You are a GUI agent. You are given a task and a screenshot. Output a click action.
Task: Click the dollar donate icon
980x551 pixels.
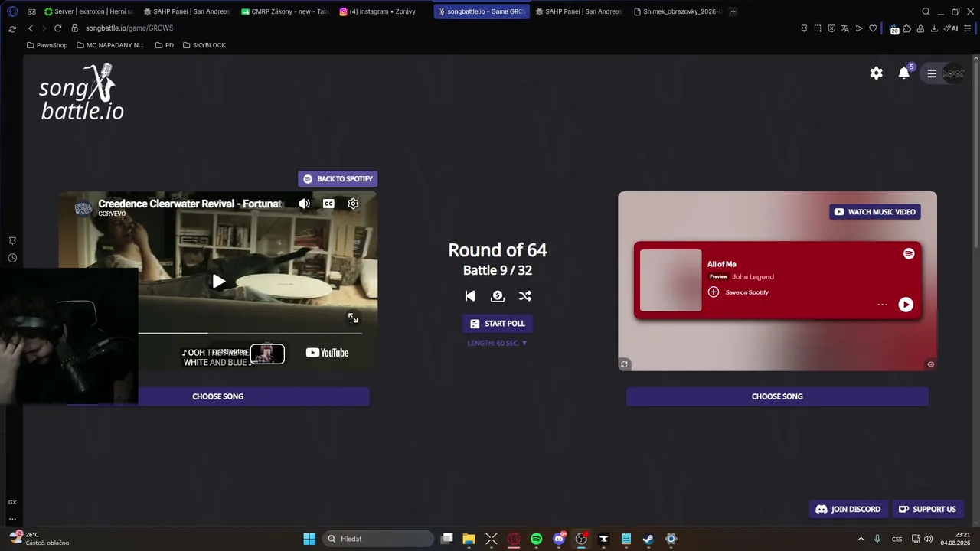point(498,296)
